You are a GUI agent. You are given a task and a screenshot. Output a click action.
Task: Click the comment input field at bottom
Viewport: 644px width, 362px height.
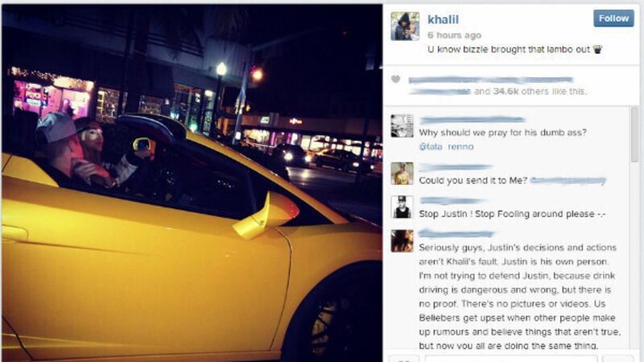(511, 359)
